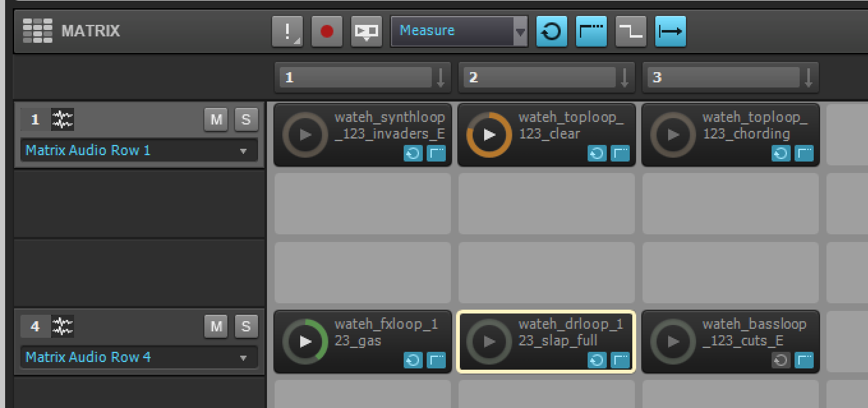Expand the Matrix Audio Row 1 dropdown
This screenshot has height=408, width=868.
[243, 151]
